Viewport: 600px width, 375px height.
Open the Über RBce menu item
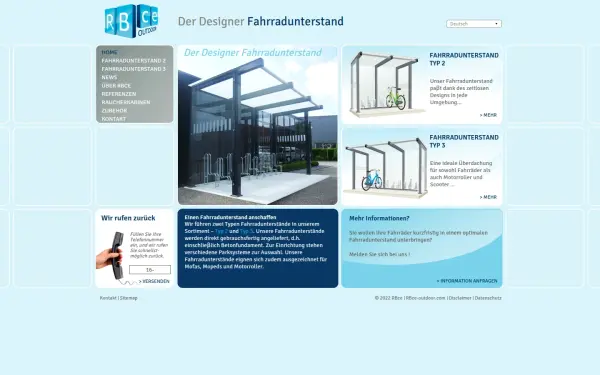click(x=116, y=86)
